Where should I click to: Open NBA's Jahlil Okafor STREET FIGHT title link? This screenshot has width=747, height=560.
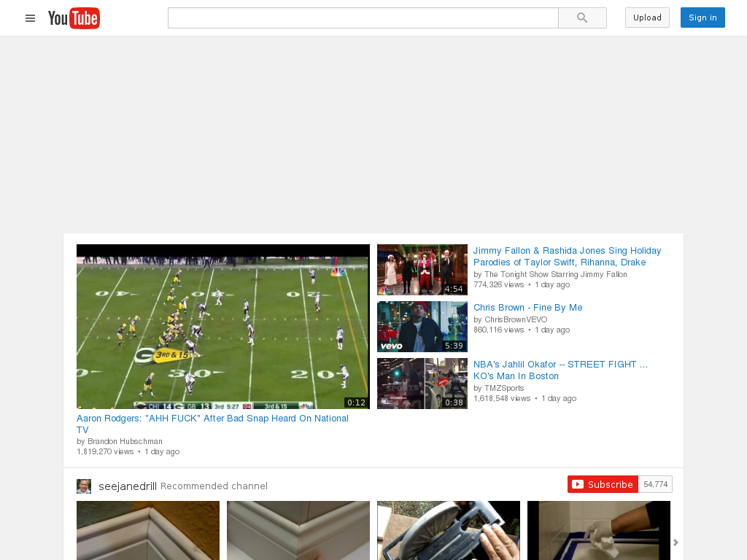tap(560, 370)
